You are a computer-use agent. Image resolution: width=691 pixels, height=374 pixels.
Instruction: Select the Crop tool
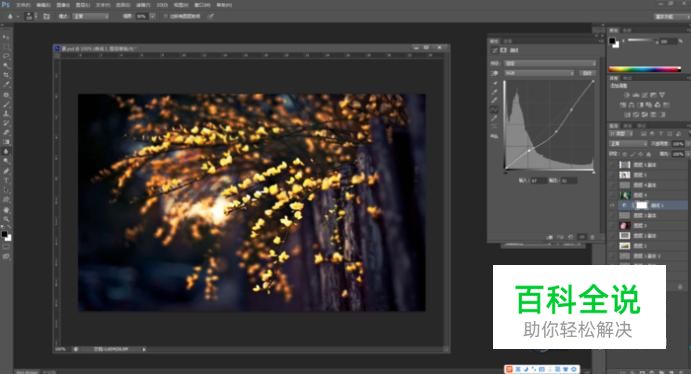[x=6, y=75]
